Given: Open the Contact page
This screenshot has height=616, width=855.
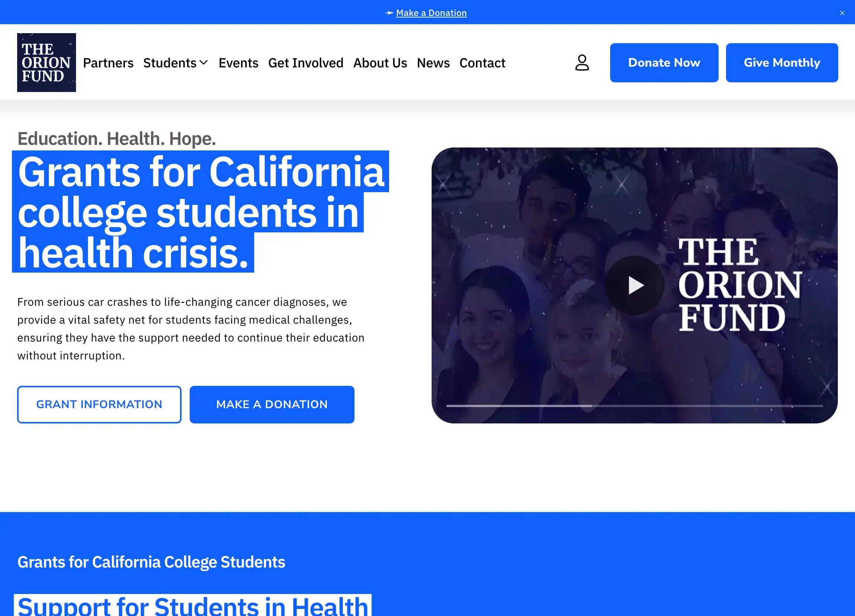Looking at the screenshot, I should (482, 63).
